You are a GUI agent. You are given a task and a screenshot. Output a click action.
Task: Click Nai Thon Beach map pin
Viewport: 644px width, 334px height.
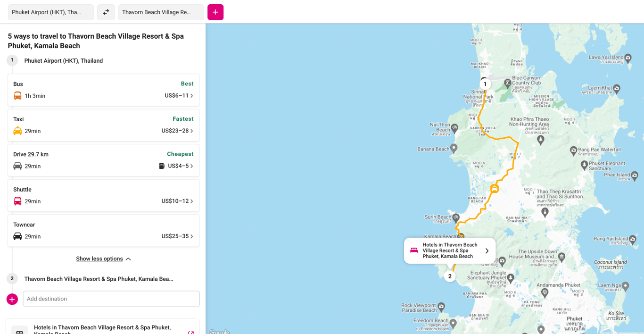tap(454, 127)
